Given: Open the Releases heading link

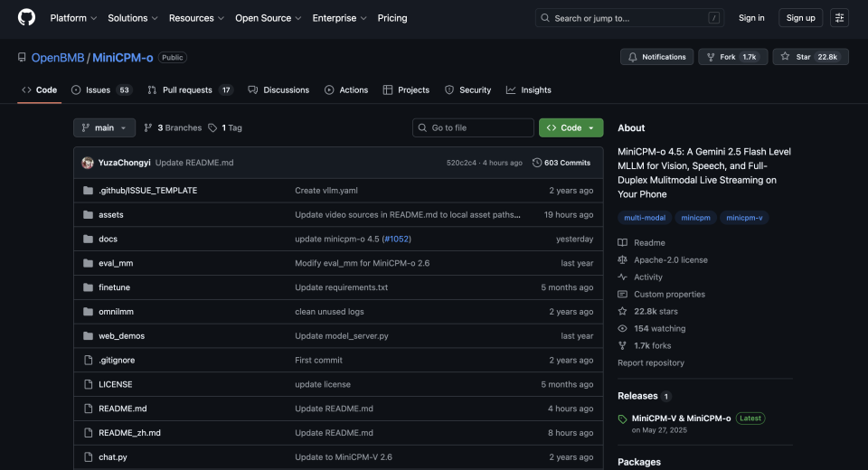Looking at the screenshot, I should tap(637, 396).
